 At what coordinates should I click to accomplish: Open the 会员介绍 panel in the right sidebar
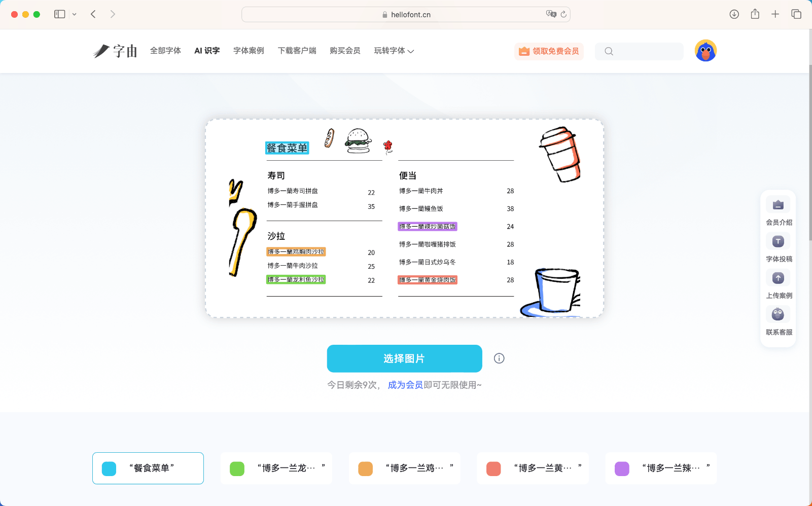[x=778, y=205]
